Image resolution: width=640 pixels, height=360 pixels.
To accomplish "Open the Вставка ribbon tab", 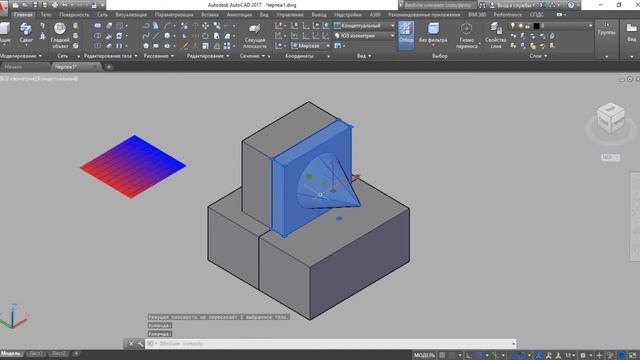I will pyautogui.click(x=210, y=15).
